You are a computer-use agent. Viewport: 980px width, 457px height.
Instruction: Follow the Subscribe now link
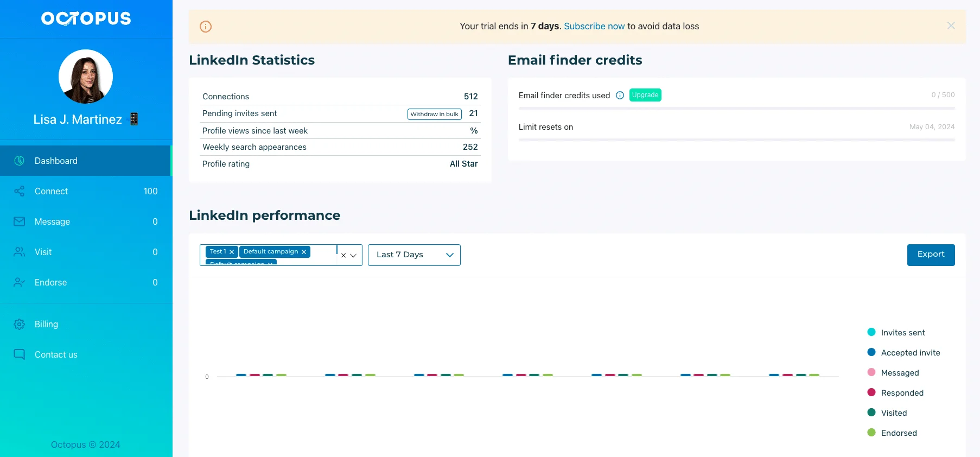[594, 26]
